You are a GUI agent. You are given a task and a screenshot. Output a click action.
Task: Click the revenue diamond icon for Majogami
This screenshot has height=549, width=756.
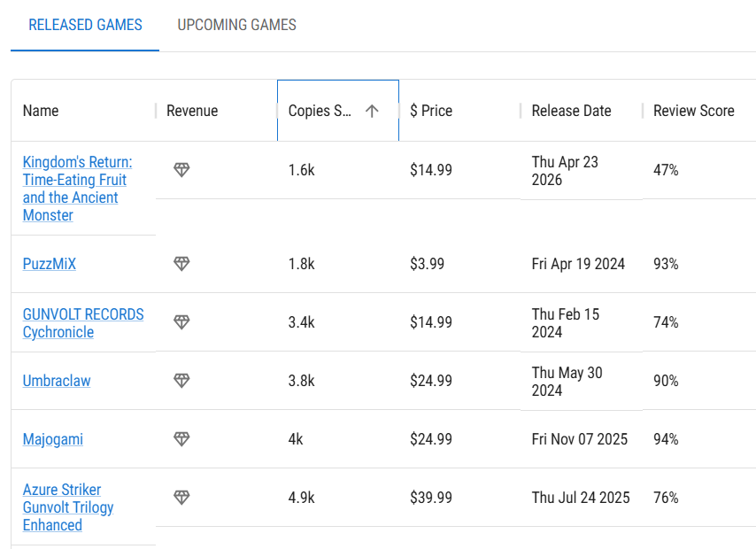[x=181, y=438]
